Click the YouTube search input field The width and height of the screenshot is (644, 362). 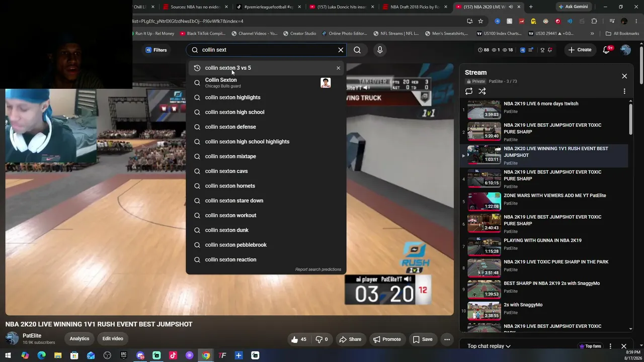click(x=267, y=50)
